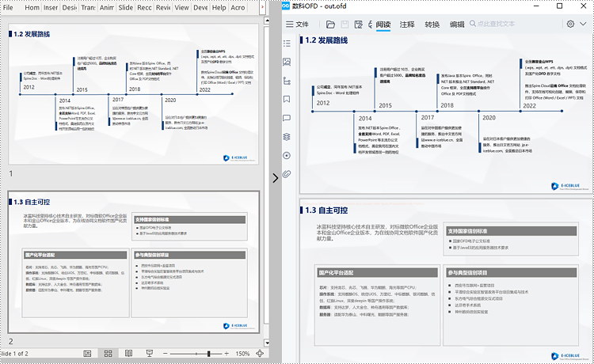Click the text search field in OFD reader
594x364 pixels.
click(x=497, y=24)
